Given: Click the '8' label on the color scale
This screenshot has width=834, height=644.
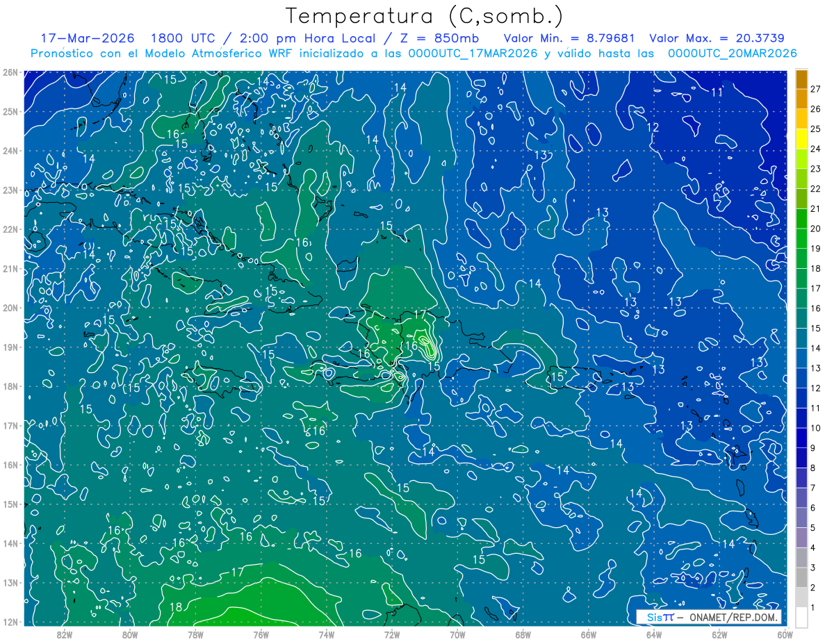Looking at the screenshot, I should pyautogui.click(x=812, y=468).
